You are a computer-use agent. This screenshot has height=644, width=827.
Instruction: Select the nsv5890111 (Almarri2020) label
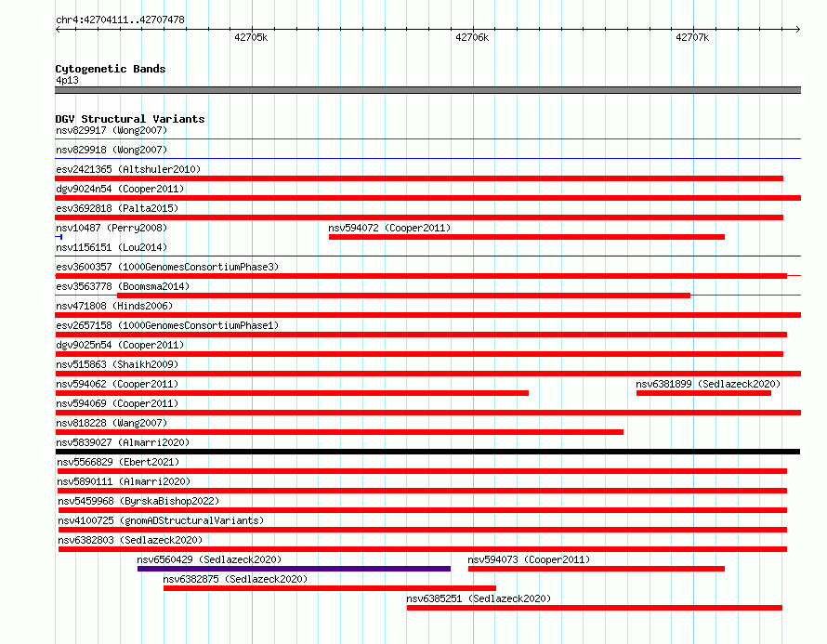click(x=124, y=481)
